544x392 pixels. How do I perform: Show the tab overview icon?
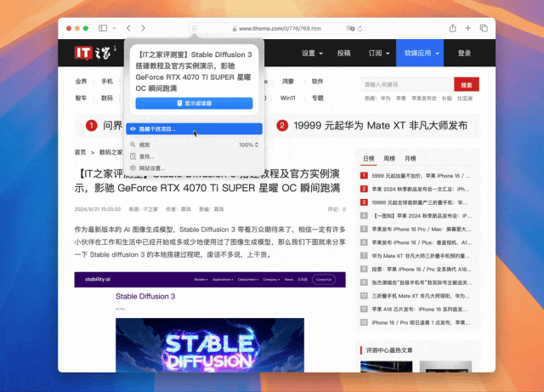(x=484, y=28)
